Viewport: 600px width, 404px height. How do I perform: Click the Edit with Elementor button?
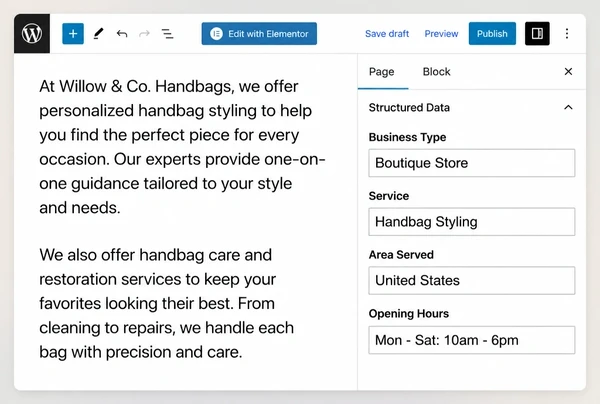(259, 34)
